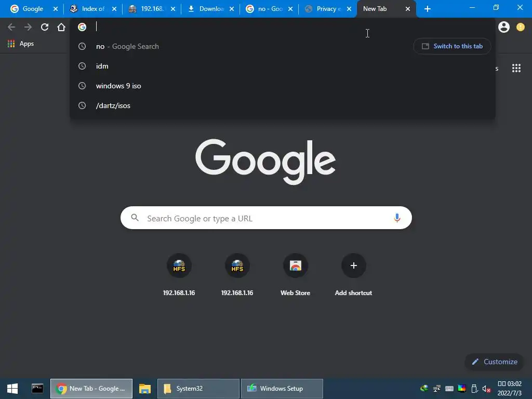Screen dimensions: 532x399
Task: Open the taskbar clock and date
Action: coord(509,389)
